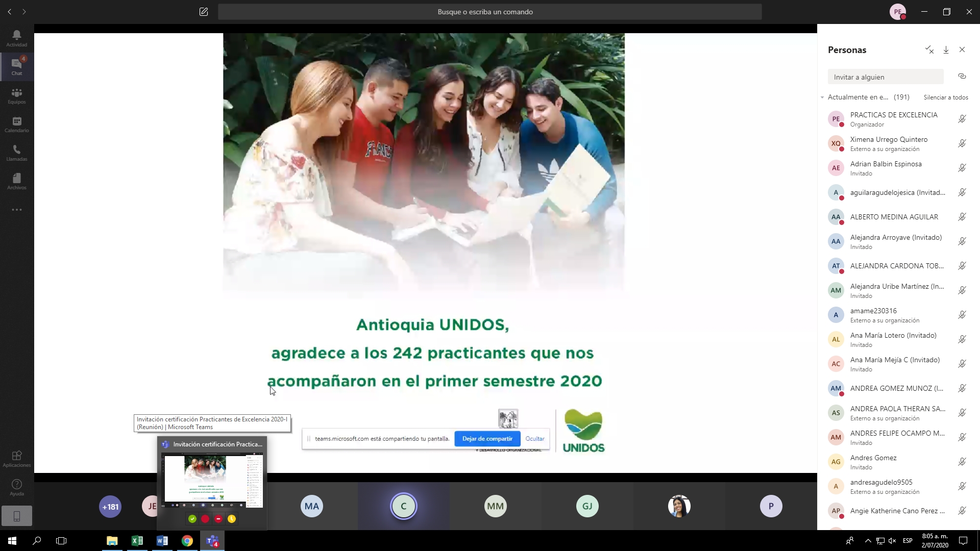Viewport: 980px width, 551px height.
Task: Show hidden icons in the system tray
Action: pyautogui.click(x=868, y=540)
